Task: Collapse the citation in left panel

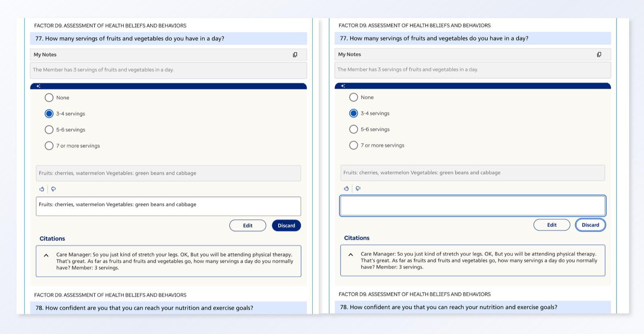Action: coord(46,255)
